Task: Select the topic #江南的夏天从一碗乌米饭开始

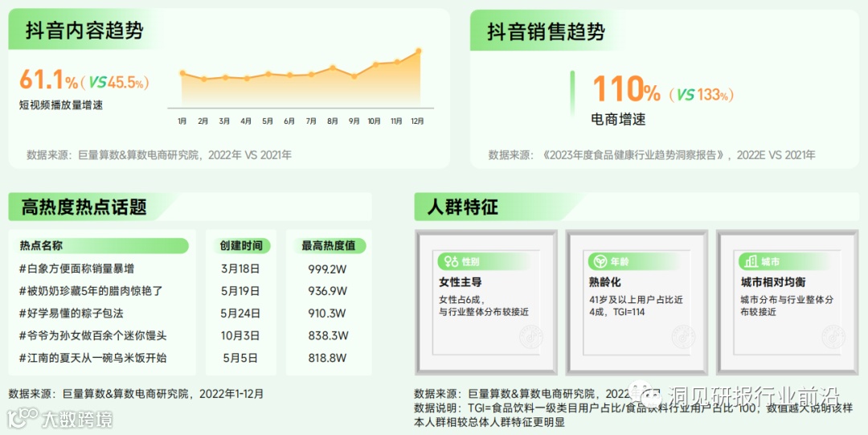Action: tap(92, 358)
